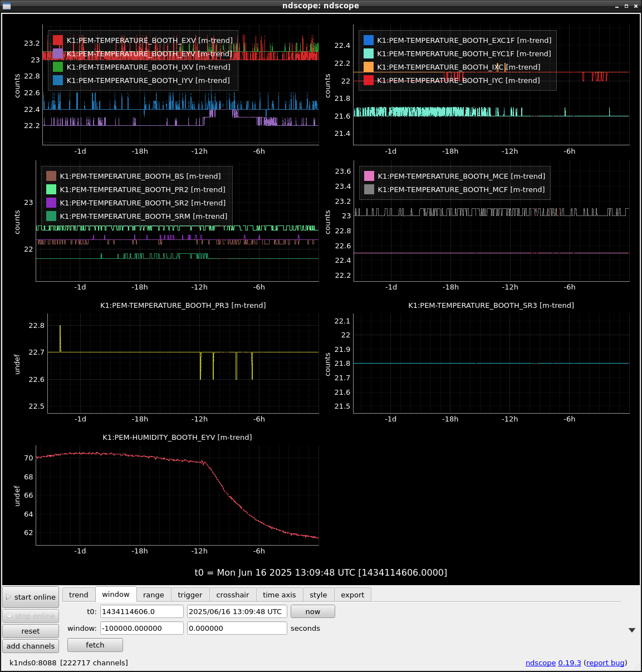Screen dimensions: 642x672
Task: Click the status text k1nds0:8088 [222717 channels]
Action: pos(68,663)
